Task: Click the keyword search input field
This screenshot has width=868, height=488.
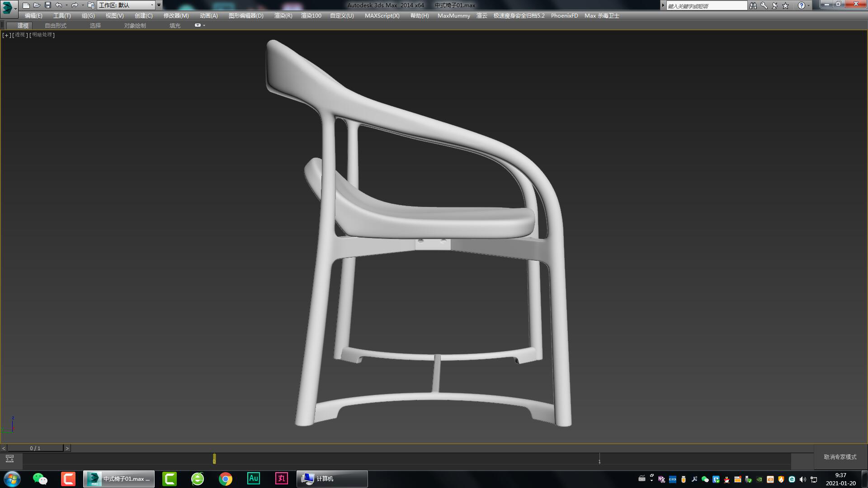Action: click(705, 5)
